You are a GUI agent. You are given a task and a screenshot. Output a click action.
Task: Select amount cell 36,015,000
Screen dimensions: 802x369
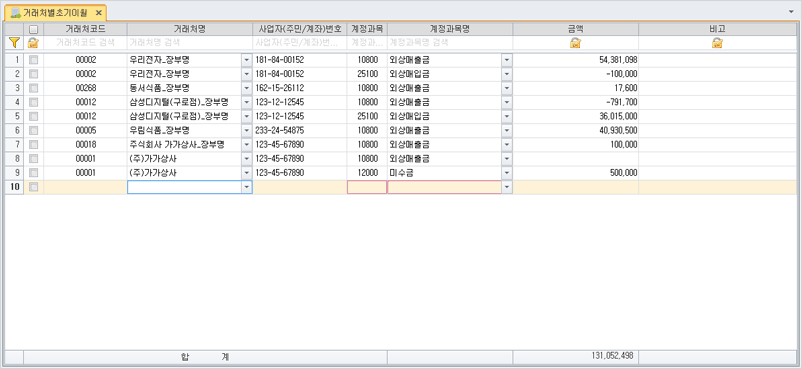coord(576,116)
